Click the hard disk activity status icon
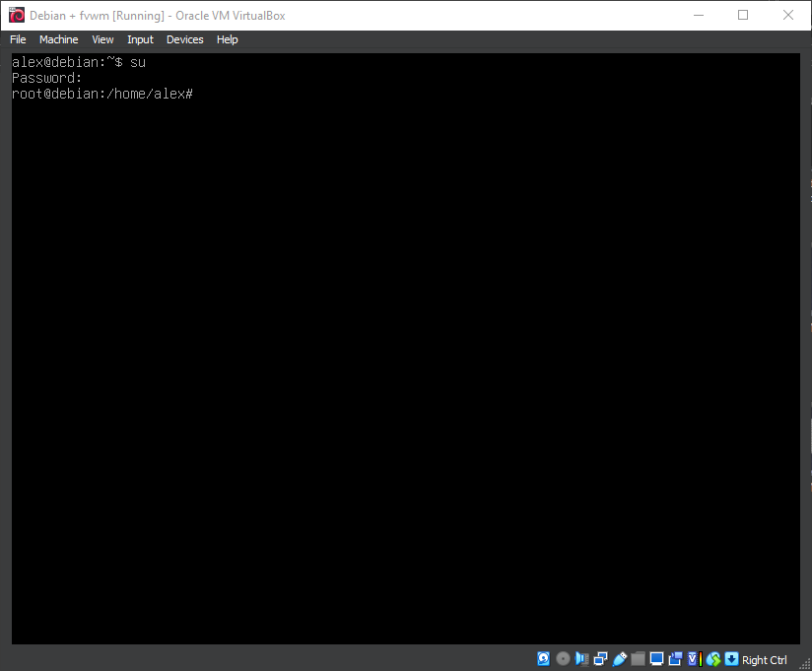Screen dimensions: 812x671 [543, 659]
